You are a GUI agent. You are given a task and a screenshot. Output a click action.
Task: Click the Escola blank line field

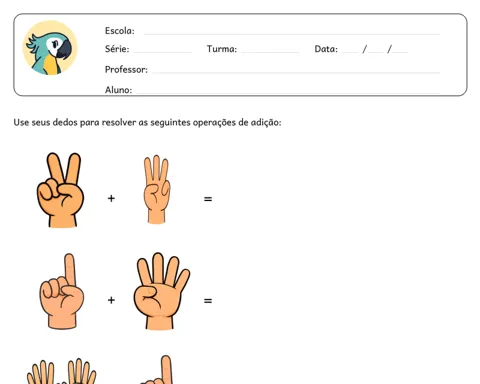tap(292, 34)
